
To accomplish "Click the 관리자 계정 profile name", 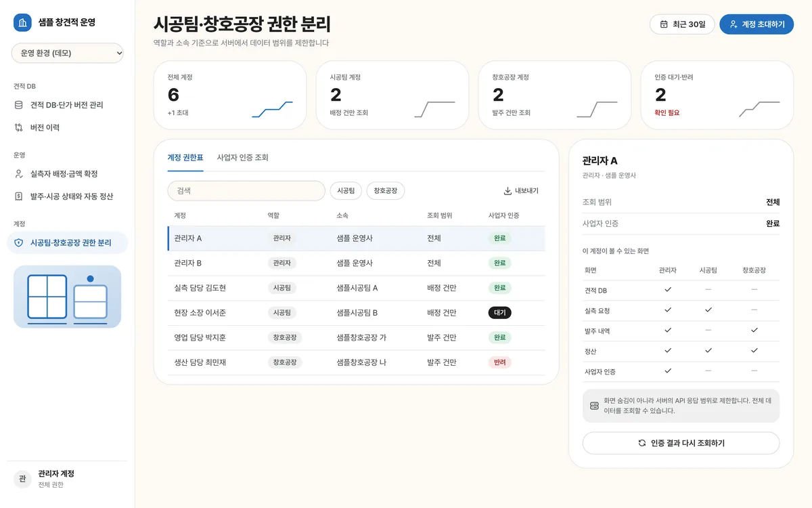I will tap(56, 473).
